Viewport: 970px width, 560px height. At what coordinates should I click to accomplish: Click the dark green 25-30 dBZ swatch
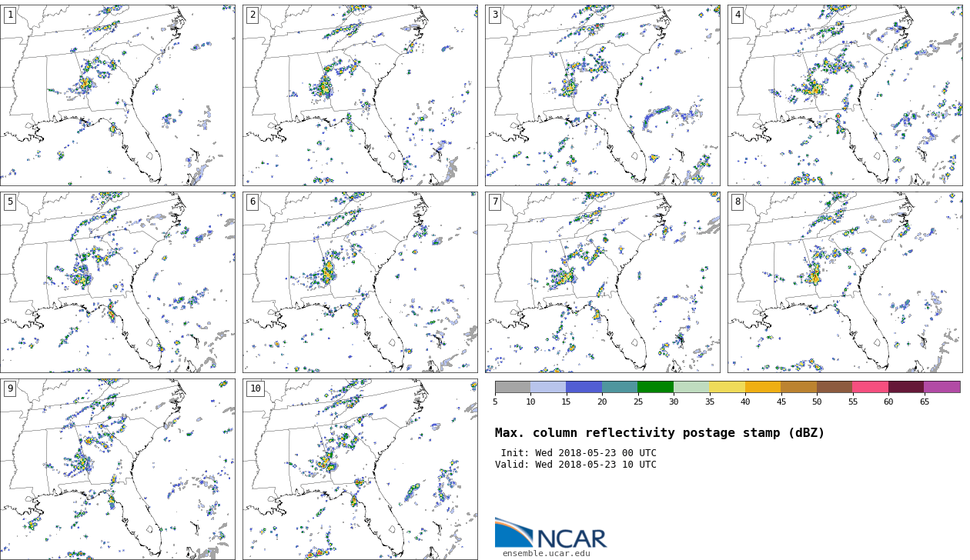[655, 387]
